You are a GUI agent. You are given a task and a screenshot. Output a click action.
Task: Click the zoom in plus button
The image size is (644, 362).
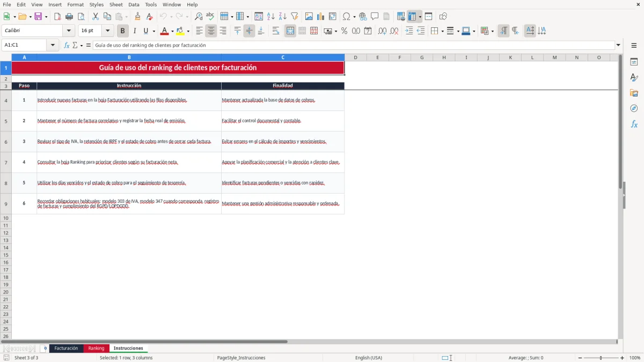pyautogui.click(x=623, y=358)
